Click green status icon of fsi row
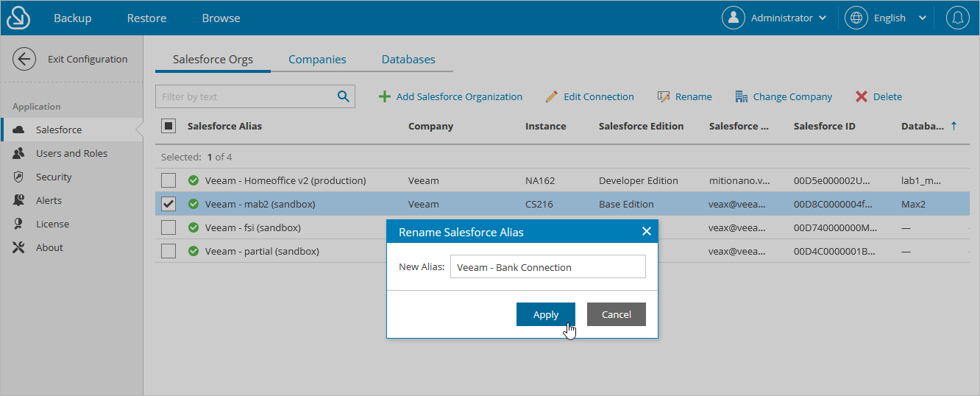Viewport: 980px width, 396px height. tap(193, 227)
